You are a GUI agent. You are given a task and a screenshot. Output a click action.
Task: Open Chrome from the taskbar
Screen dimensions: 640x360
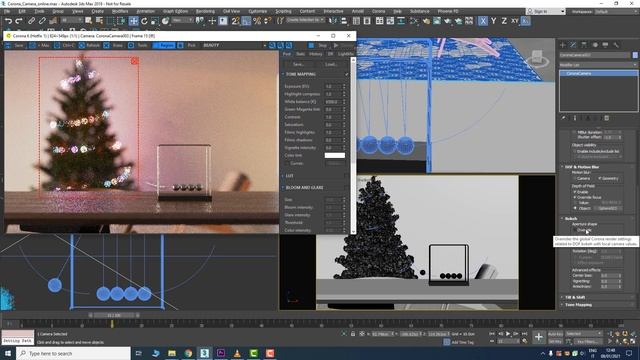188,353
